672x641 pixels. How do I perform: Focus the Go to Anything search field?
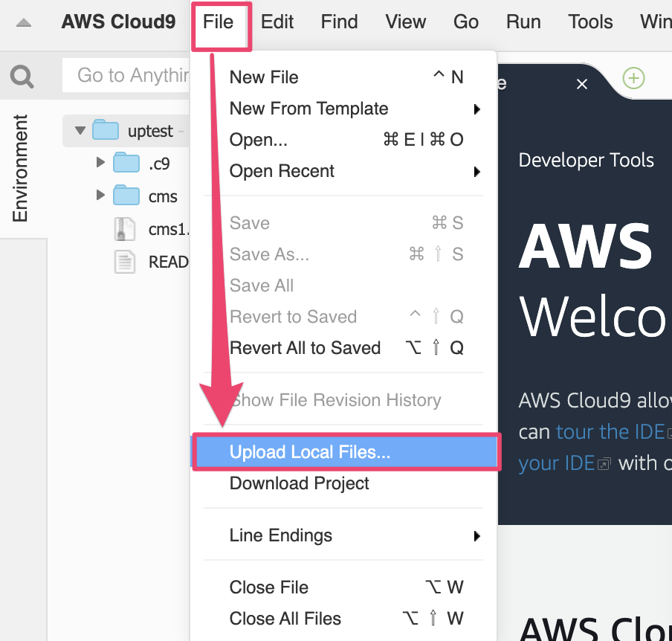[126, 75]
